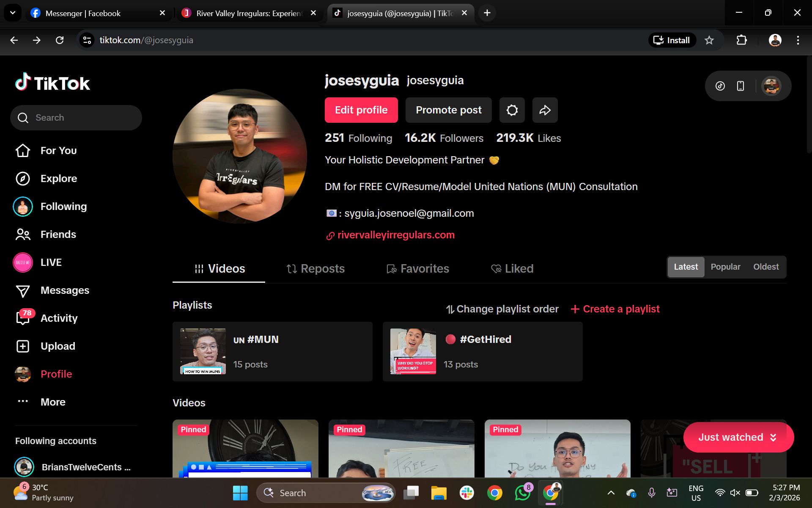The width and height of the screenshot is (812, 508).
Task: Open the Friends icon in sidebar
Action: pos(23,235)
